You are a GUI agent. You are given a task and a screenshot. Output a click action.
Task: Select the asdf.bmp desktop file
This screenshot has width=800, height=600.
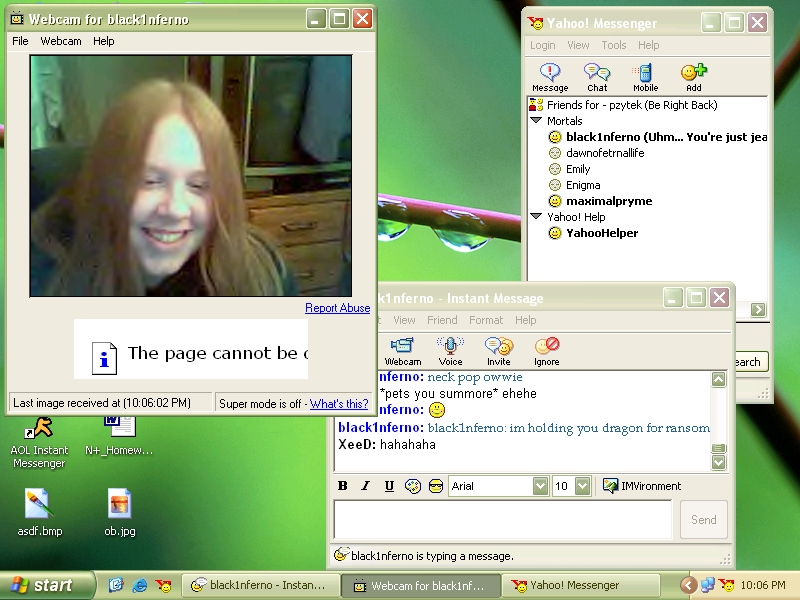[39, 512]
